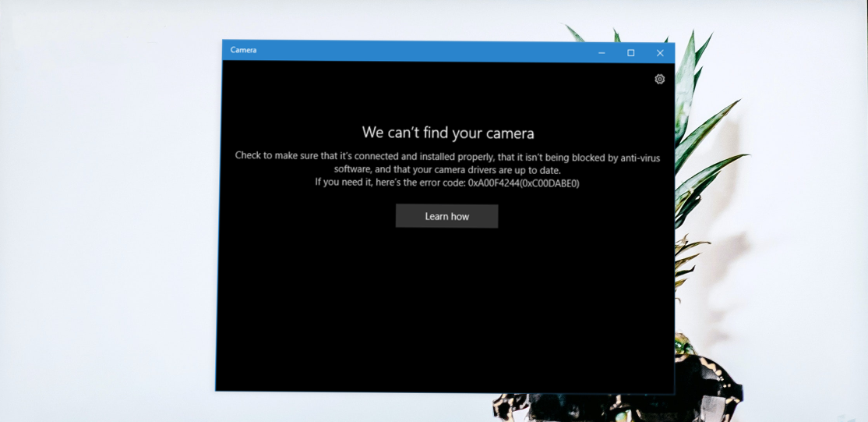Close the Camera window
868x422 pixels.
click(x=660, y=53)
